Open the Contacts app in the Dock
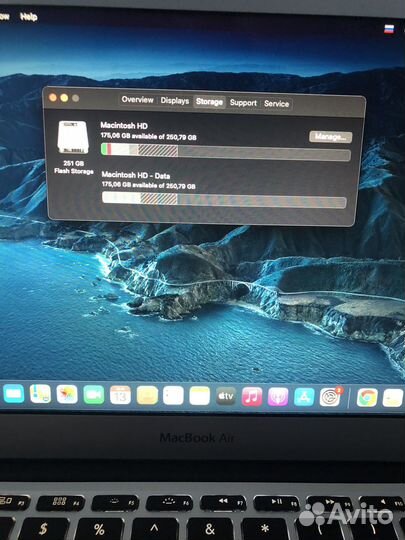Screen dimensions: 405x540 [x=147, y=395]
